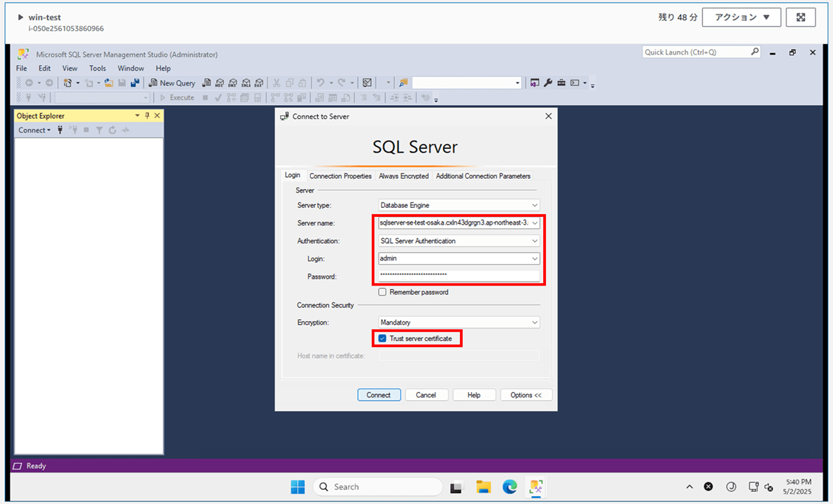The width and height of the screenshot is (833, 504).
Task: Click the taskbar clock showing 5:40 PM
Action: (x=798, y=487)
